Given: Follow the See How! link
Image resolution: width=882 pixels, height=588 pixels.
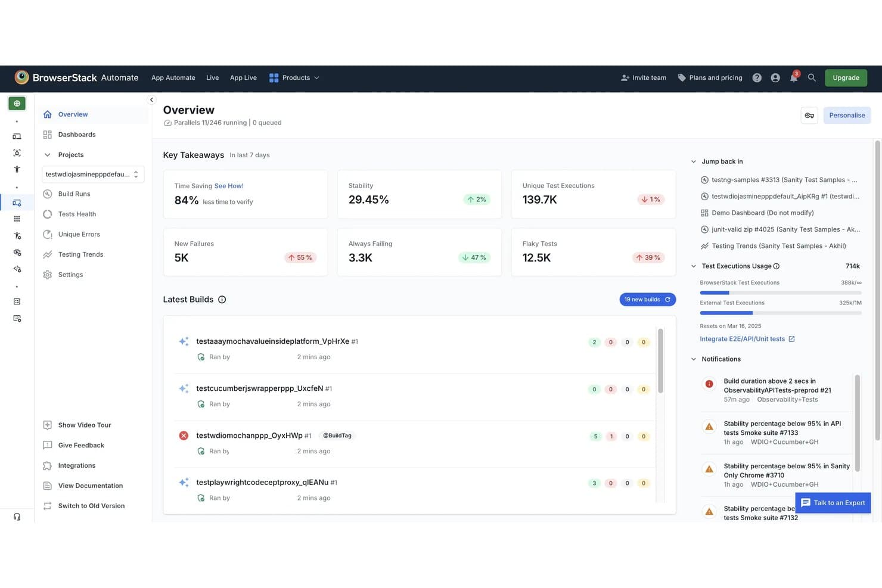Looking at the screenshot, I should click(229, 186).
